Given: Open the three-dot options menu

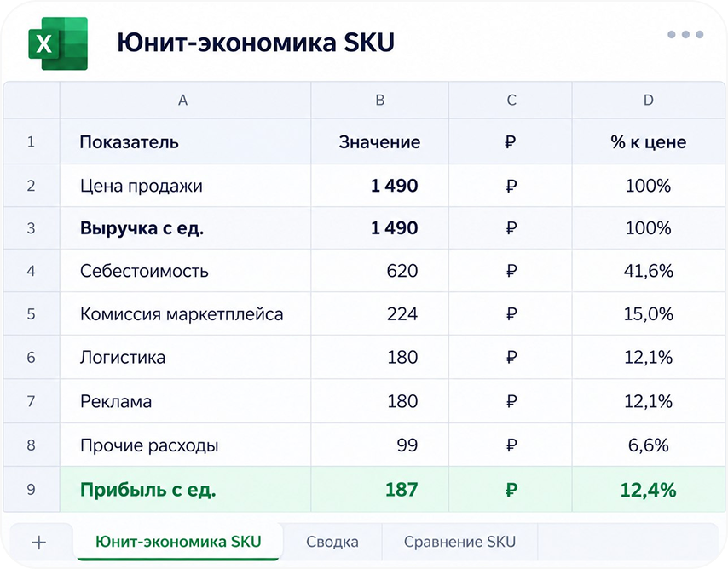Looking at the screenshot, I should (685, 34).
